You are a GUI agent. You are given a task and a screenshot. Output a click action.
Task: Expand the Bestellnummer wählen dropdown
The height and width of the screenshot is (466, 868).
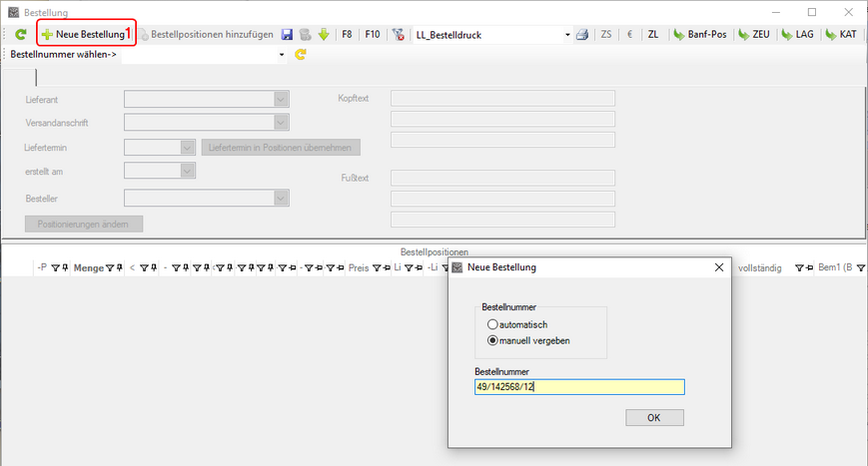pos(283,54)
